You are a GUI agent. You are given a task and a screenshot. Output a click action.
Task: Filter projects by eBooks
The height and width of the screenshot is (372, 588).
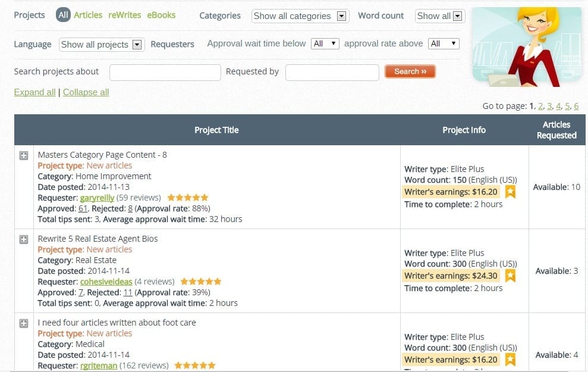(x=161, y=15)
